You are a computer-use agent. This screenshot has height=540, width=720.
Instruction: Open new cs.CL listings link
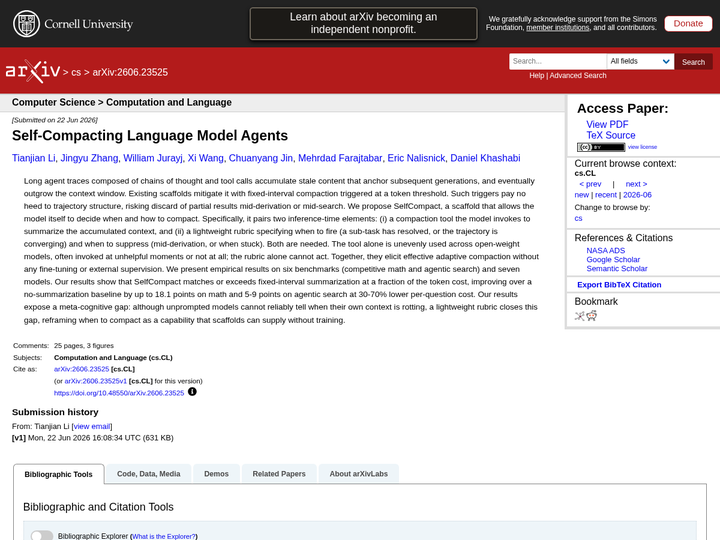tap(581, 195)
